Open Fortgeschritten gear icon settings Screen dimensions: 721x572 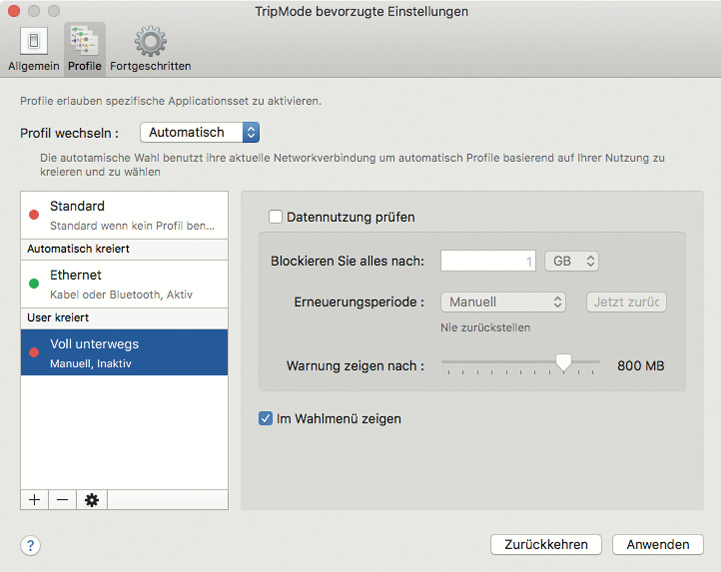point(151,43)
